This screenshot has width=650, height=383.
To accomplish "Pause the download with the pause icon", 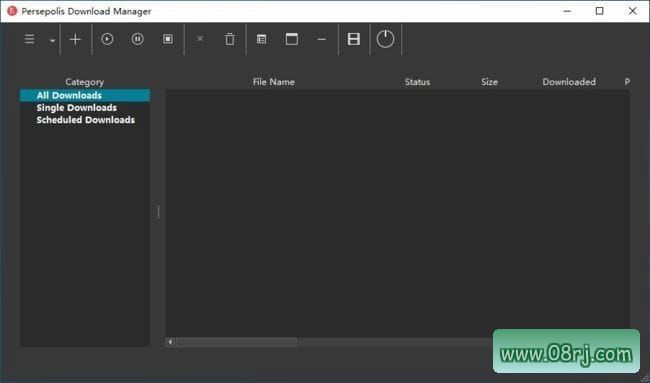I will click(x=138, y=39).
